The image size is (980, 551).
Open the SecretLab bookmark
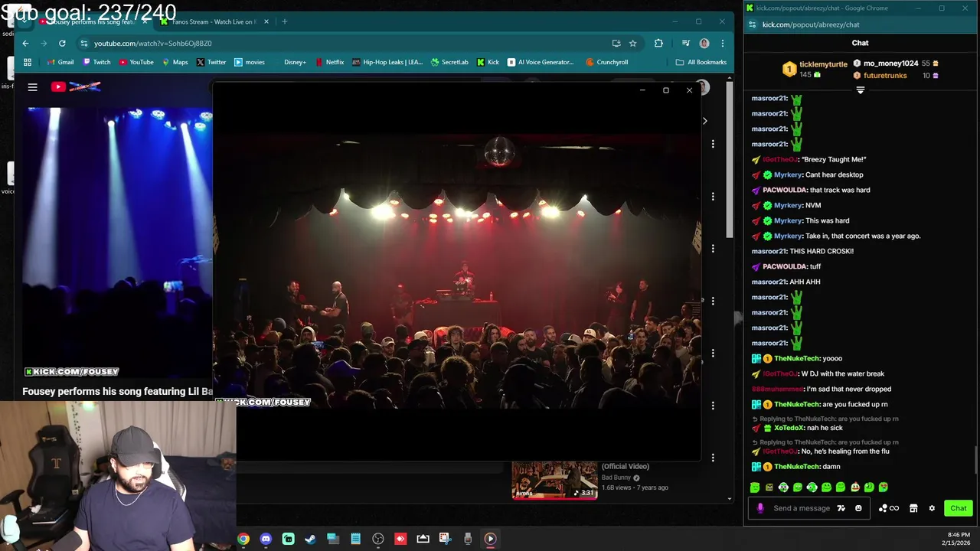[449, 62]
